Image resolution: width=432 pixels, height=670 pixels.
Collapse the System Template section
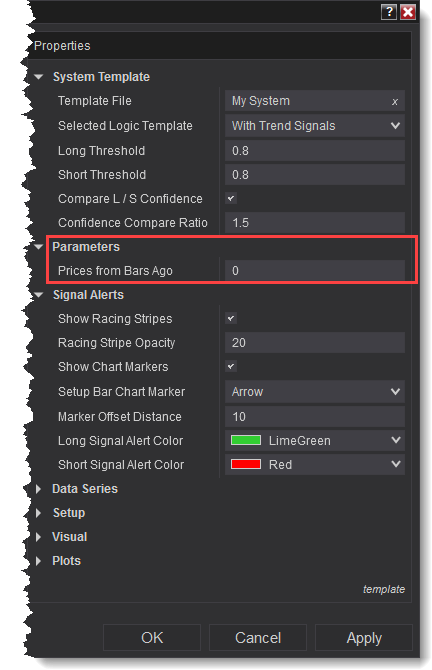pyautogui.click(x=39, y=77)
